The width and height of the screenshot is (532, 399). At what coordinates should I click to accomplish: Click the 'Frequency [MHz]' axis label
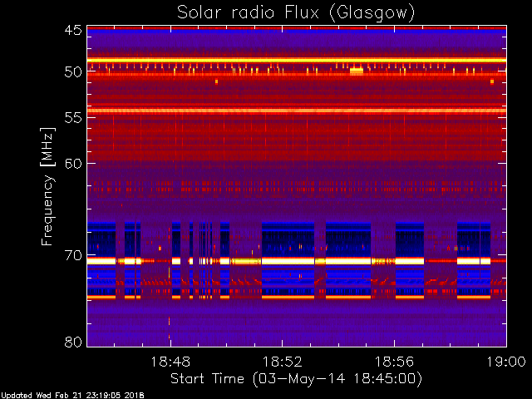47,186
